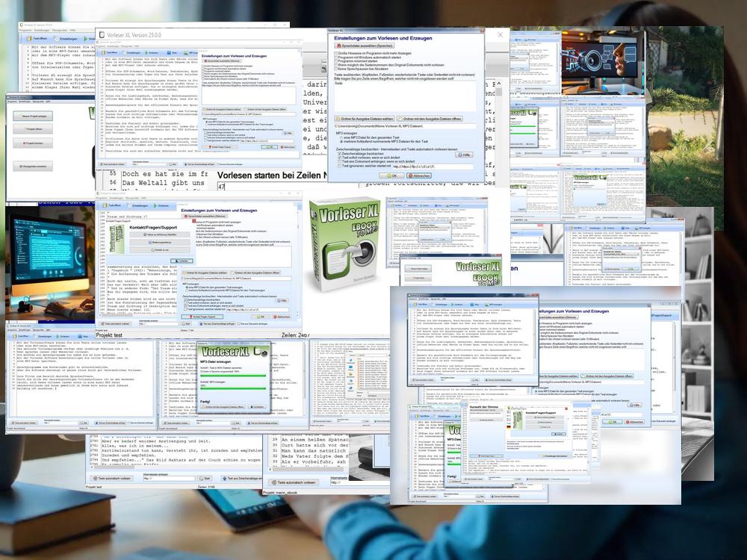This screenshot has height=560, width=747.
Task: Click 'Projekt löschen' in project window
Action: click(x=33, y=143)
